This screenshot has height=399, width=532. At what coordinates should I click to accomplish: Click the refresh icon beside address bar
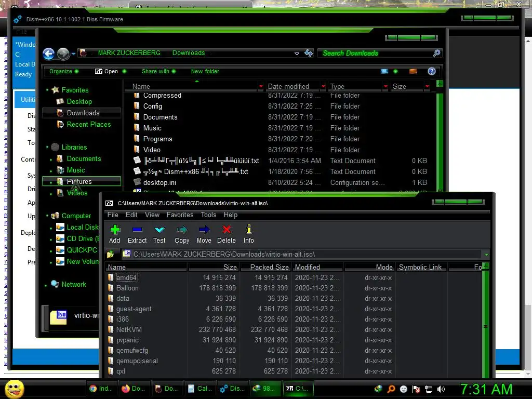pos(309,53)
